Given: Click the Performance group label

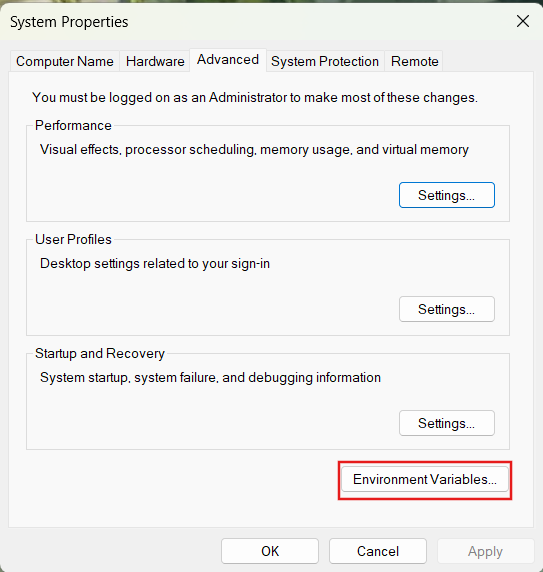Looking at the screenshot, I should point(73,125).
